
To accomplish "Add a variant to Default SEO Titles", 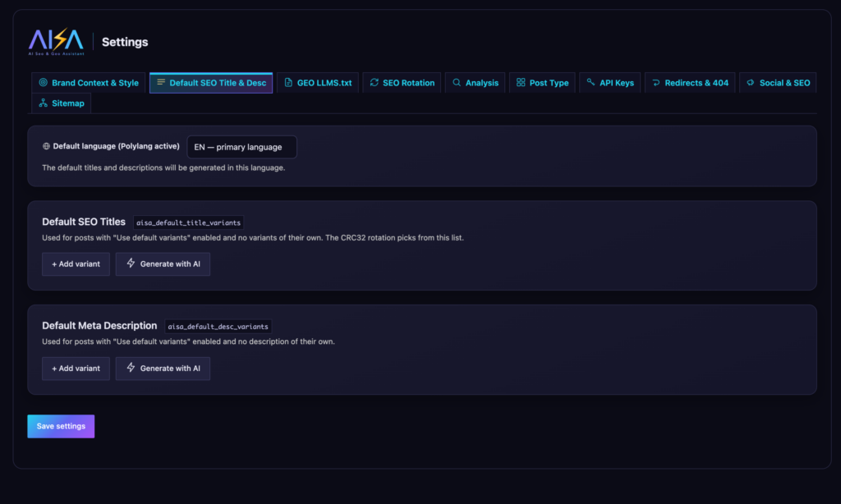I will pyautogui.click(x=76, y=263).
